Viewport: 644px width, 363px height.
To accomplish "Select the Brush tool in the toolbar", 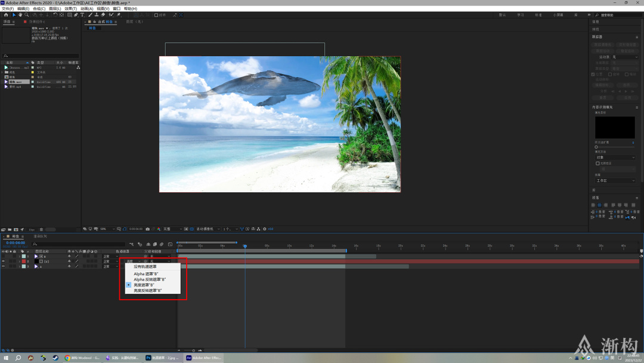I will click(89, 15).
